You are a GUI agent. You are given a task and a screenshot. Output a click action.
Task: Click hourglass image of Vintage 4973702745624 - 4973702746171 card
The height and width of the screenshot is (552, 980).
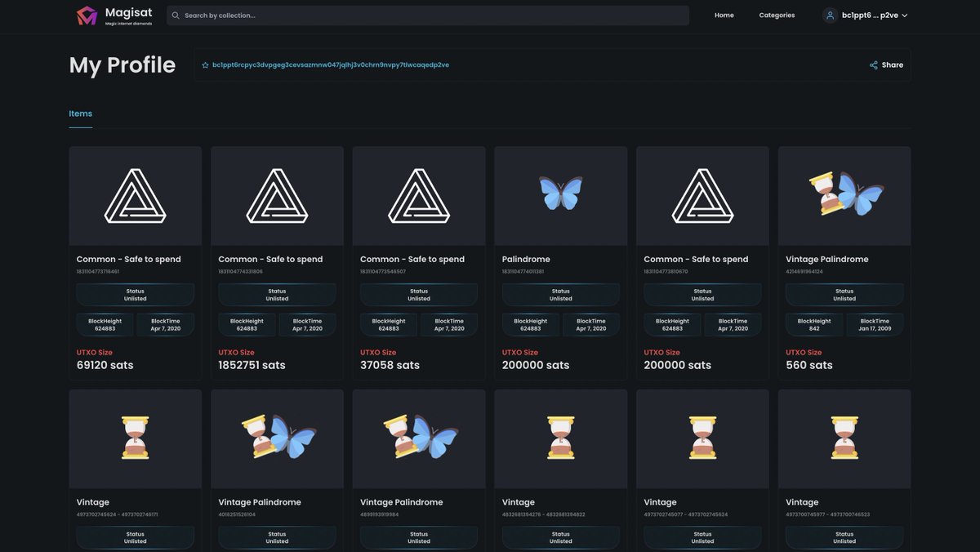click(x=135, y=438)
